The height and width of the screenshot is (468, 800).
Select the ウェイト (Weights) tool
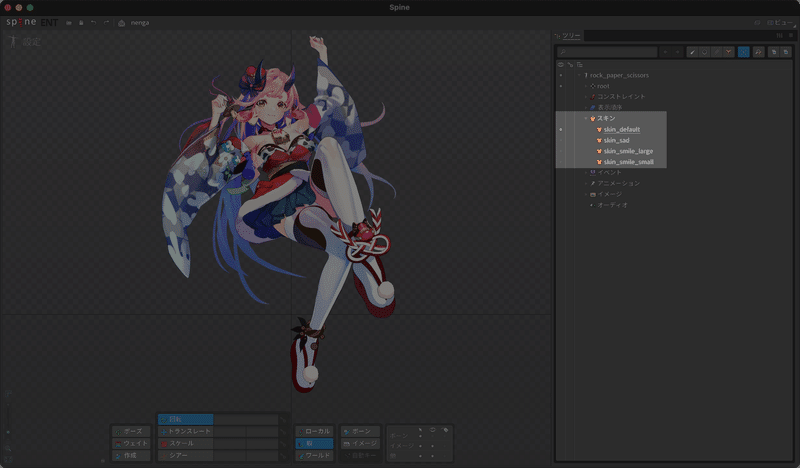(131, 444)
